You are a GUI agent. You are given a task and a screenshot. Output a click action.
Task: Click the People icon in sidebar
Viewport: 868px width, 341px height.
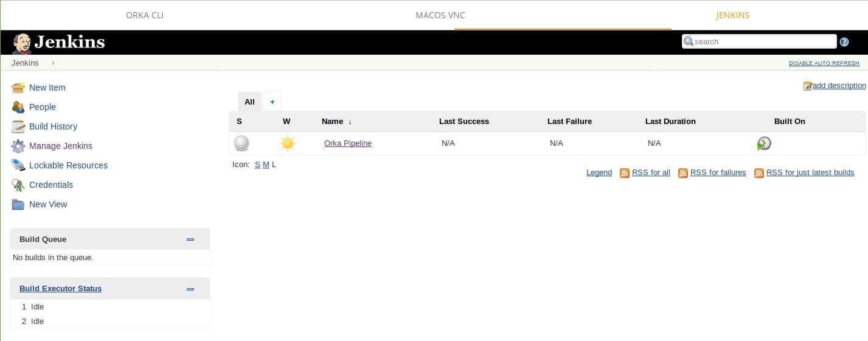click(x=18, y=107)
